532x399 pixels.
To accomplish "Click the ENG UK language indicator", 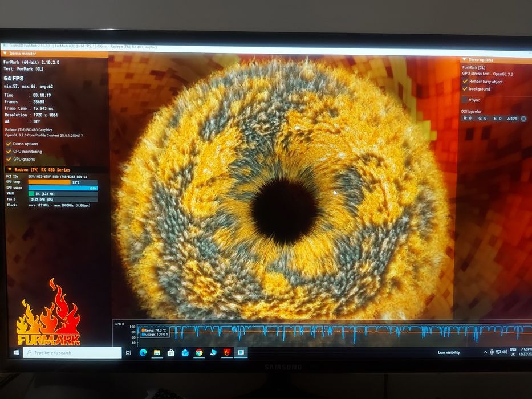I will [x=513, y=352].
